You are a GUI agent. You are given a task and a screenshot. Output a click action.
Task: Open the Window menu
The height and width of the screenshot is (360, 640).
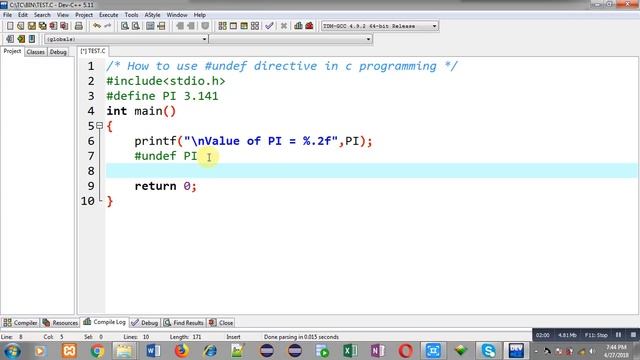point(177,15)
